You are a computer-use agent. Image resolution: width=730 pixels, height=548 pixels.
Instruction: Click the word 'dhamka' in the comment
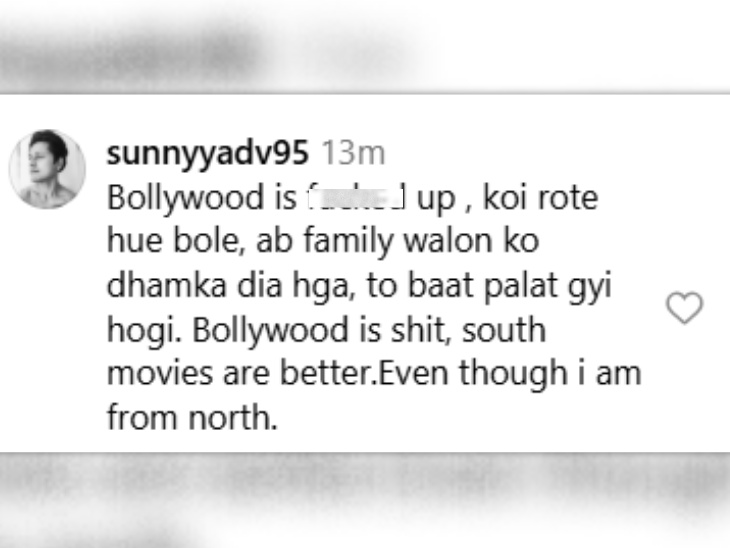click(x=167, y=285)
